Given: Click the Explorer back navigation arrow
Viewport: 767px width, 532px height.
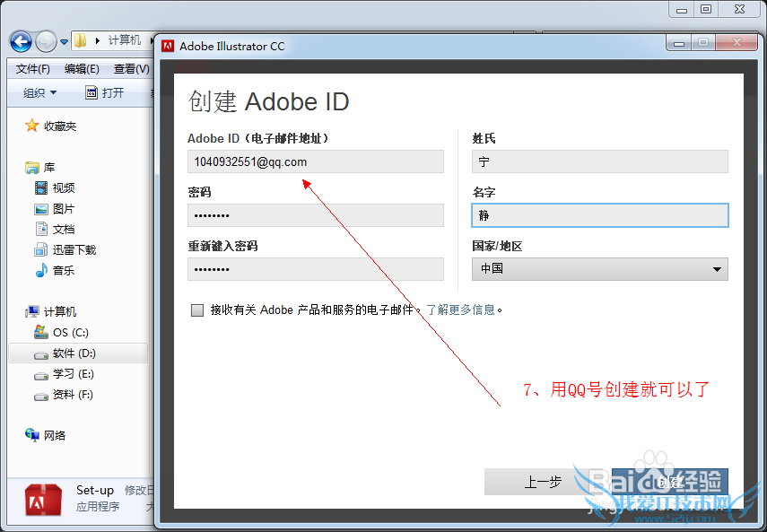Looking at the screenshot, I should coord(21,41).
